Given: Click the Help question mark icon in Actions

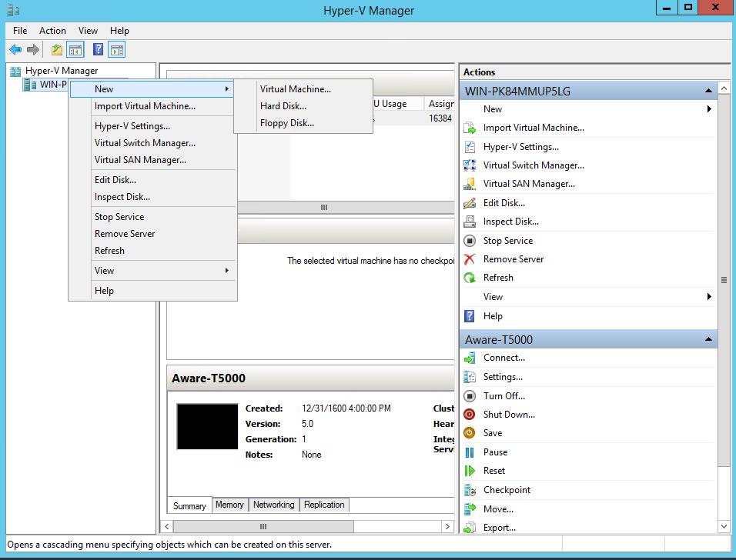Looking at the screenshot, I should point(470,316).
